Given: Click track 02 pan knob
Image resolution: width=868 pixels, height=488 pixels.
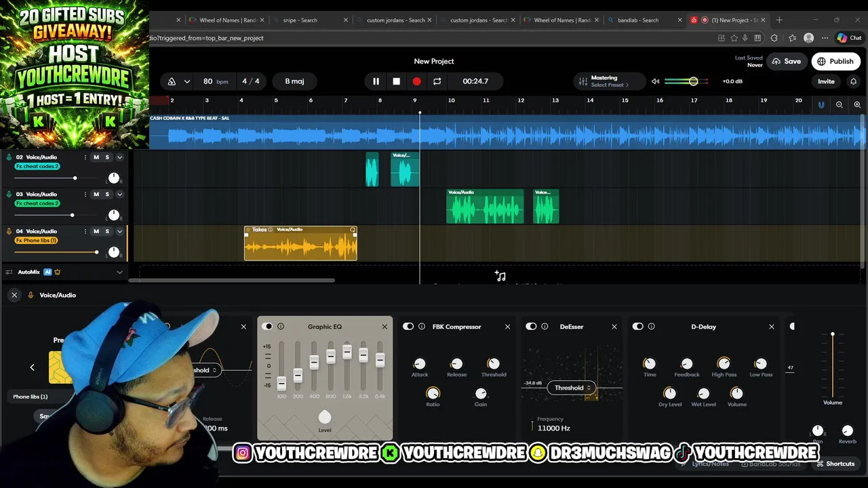Looking at the screenshot, I should pyautogui.click(x=113, y=178).
